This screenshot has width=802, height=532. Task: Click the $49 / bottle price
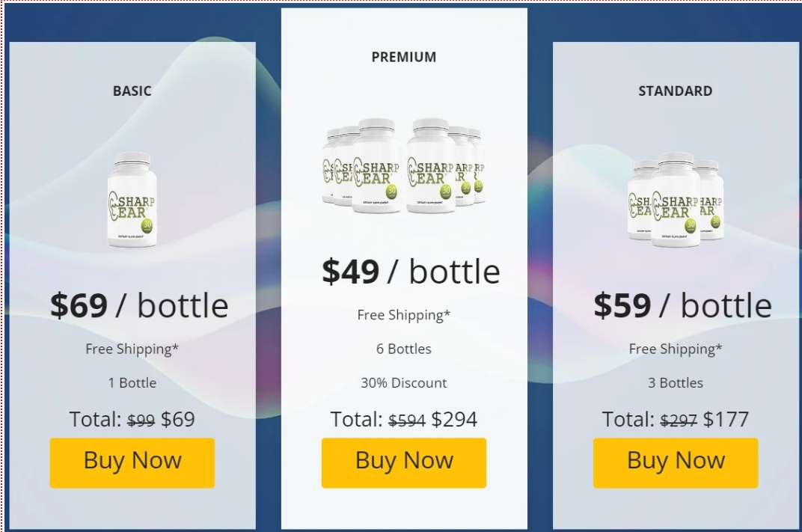(x=411, y=271)
